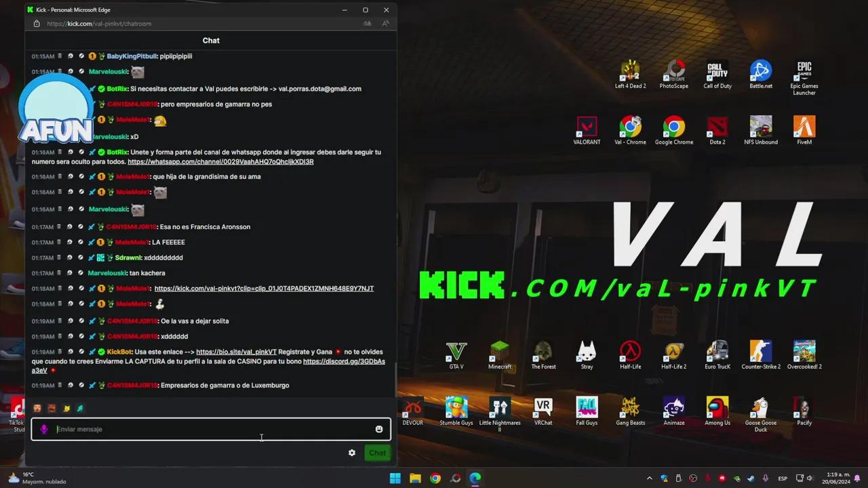868x488 pixels.
Task: Select the PhotoScape desktop icon
Action: pos(674,75)
